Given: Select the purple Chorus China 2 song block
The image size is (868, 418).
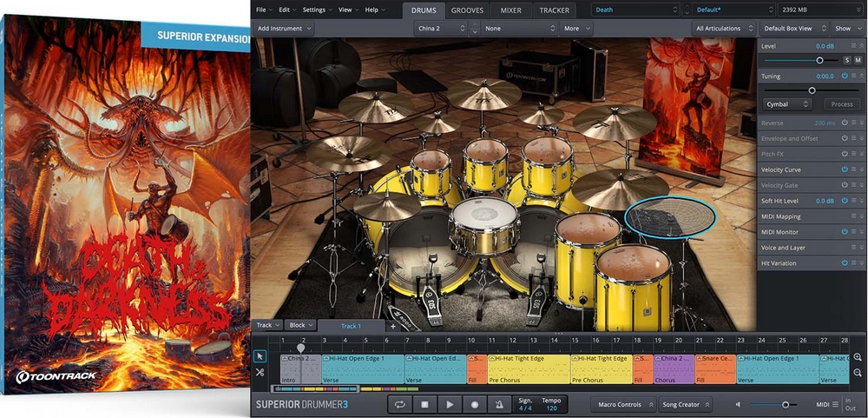Looking at the screenshot, I should [x=674, y=369].
